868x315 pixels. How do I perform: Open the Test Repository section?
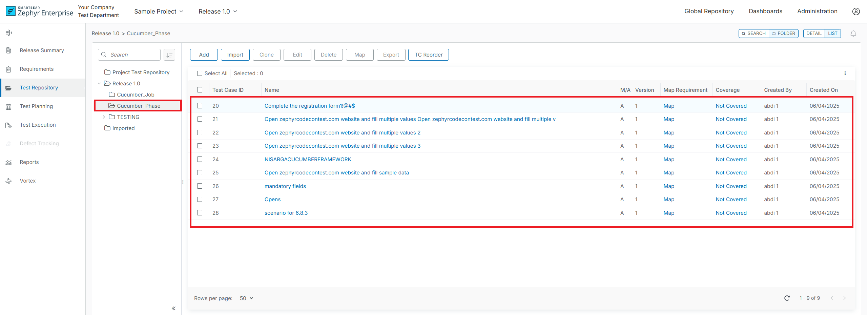pos(39,87)
